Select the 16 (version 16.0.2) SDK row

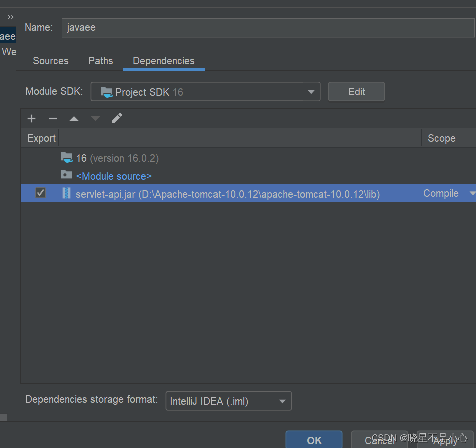[248, 158]
